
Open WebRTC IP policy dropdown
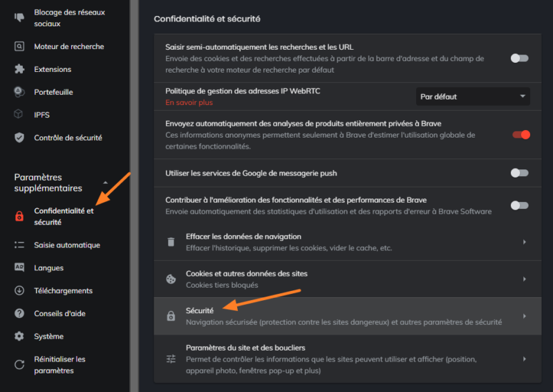473,96
